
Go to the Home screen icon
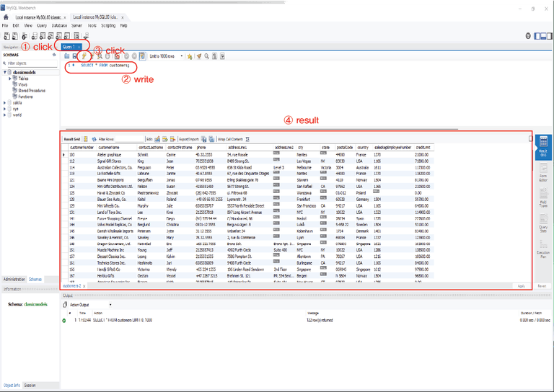point(6,17)
